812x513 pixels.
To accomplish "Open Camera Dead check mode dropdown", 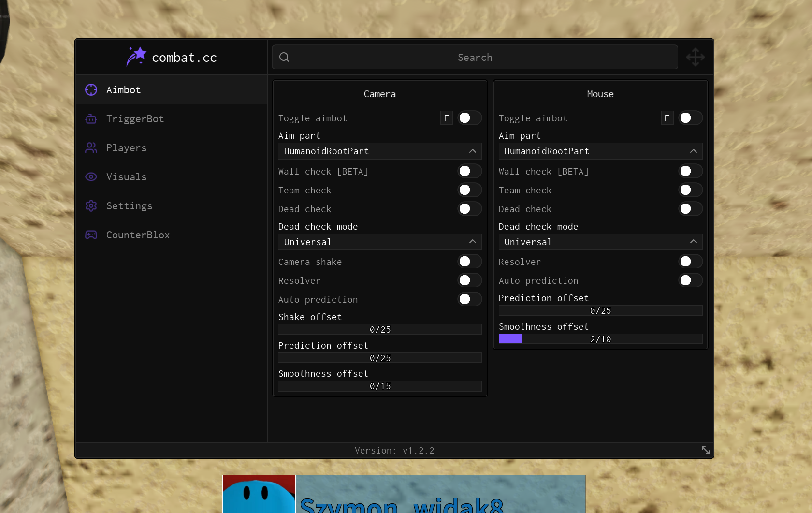I will (380, 242).
